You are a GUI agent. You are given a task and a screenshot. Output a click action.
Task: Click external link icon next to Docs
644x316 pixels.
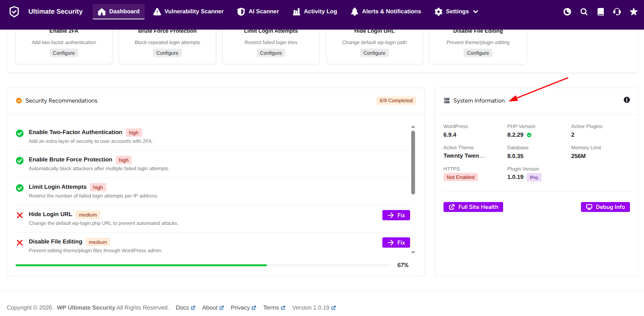193,308
